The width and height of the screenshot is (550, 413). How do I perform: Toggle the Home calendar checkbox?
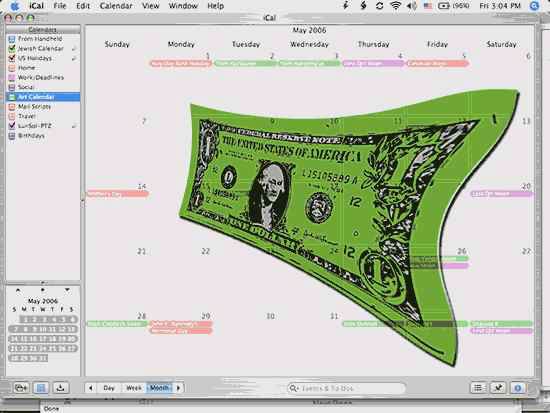coord(12,68)
